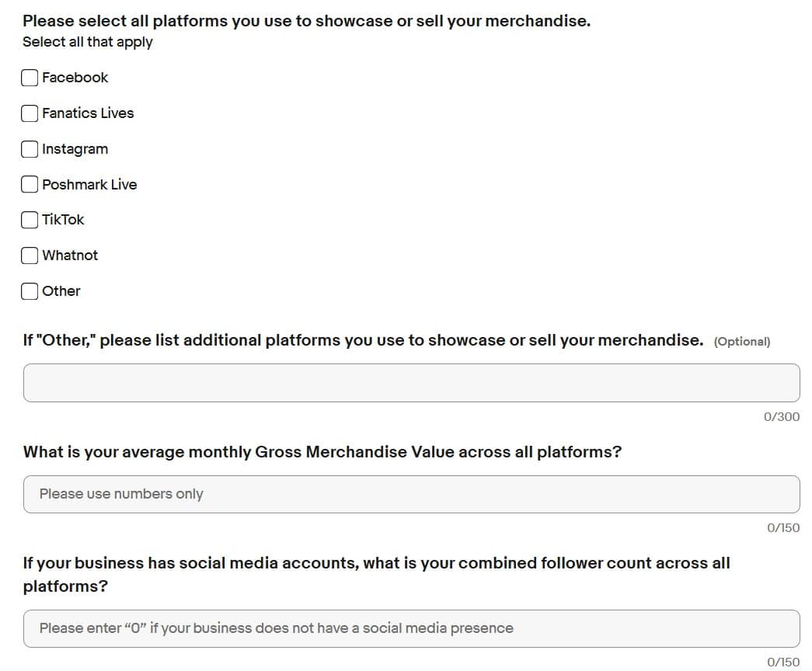Click the "Facebook" label text

click(x=75, y=78)
